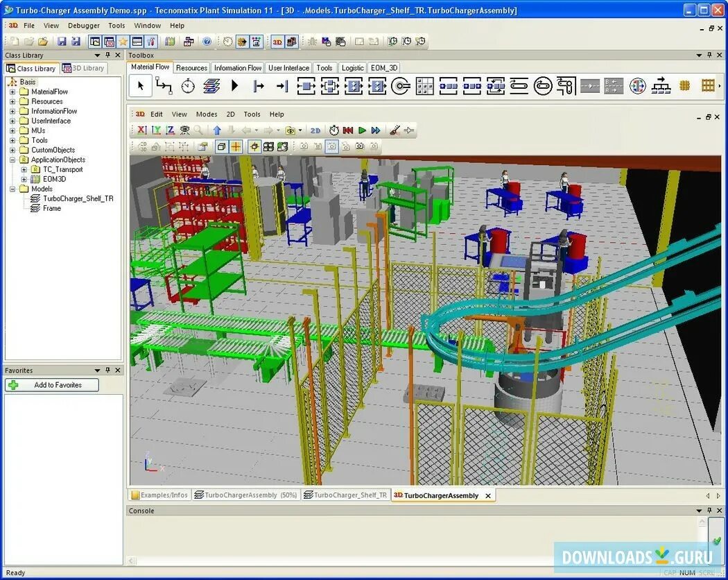Pick the Frame stacked-layers icon in Toolbox
728x580 pixels.
(x=211, y=86)
